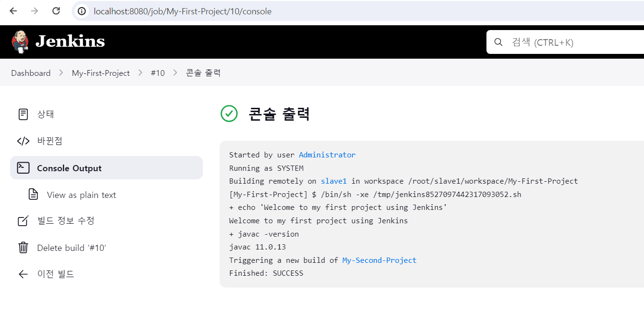
Task: Open the Dashboard breadcrumb
Action: 31,73
